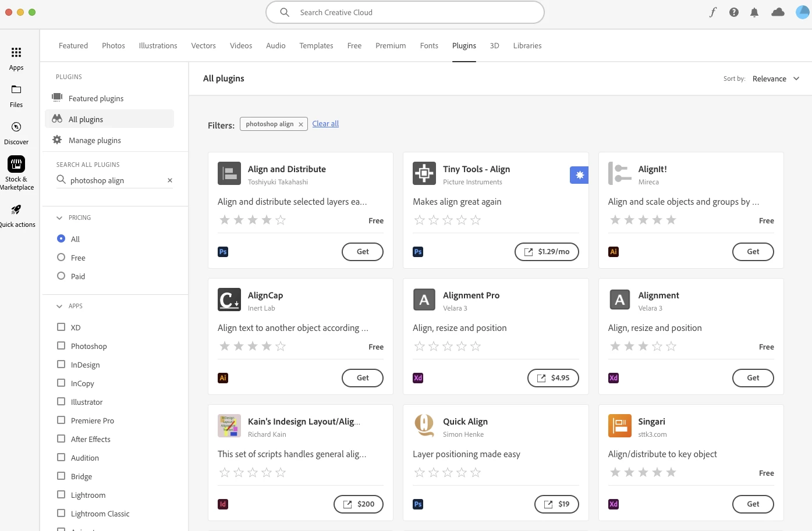Open the Apps grid icon
The image size is (812, 531).
click(x=16, y=52)
